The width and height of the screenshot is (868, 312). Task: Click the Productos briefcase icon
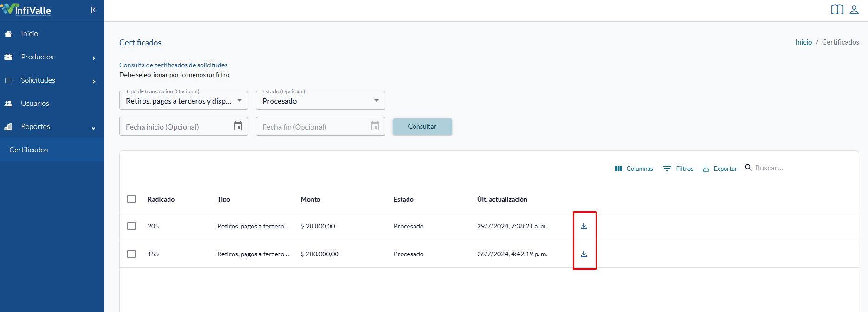click(8, 57)
